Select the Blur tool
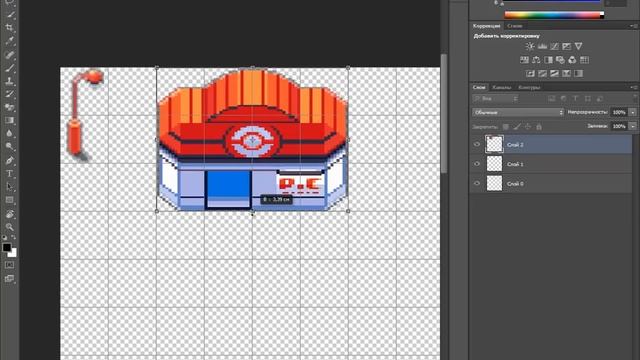Viewport: 640px width, 360px height. point(10,133)
